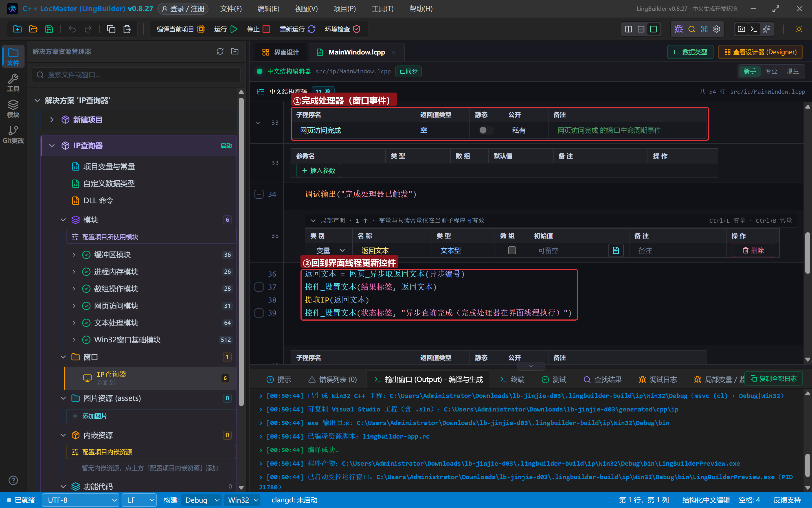The height and width of the screenshot is (508, 812).
Task: Redo via the toolbar arrow
Action: (x=88, y=29)
